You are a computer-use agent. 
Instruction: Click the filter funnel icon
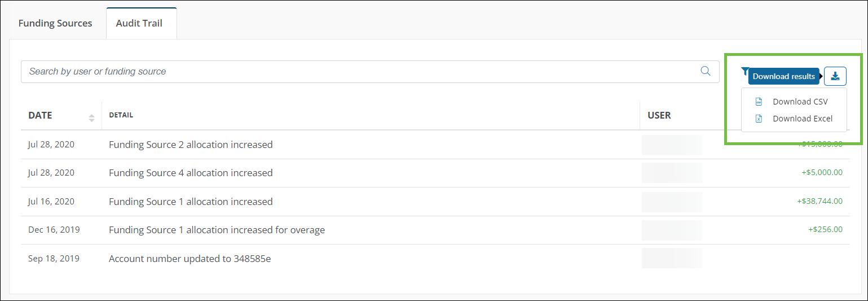tap(744, 71)
